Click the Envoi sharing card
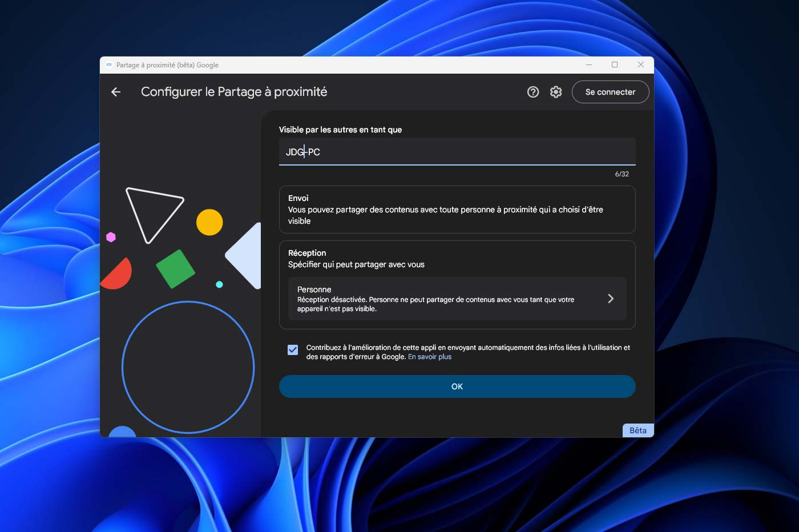 (457, 209)
